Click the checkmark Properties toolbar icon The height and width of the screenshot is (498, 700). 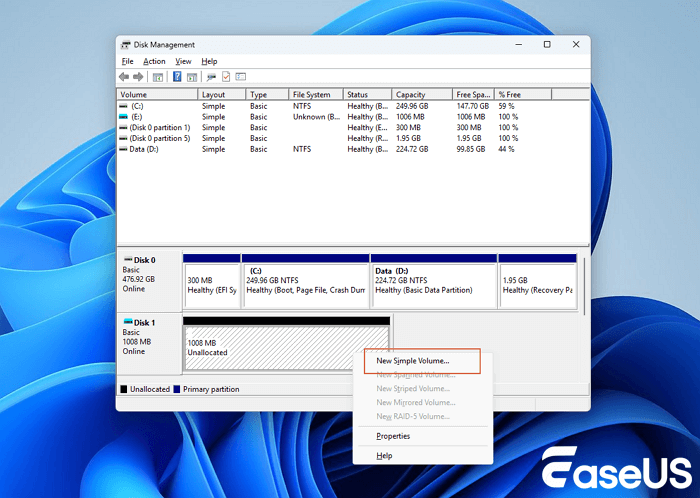coord(226,76)
